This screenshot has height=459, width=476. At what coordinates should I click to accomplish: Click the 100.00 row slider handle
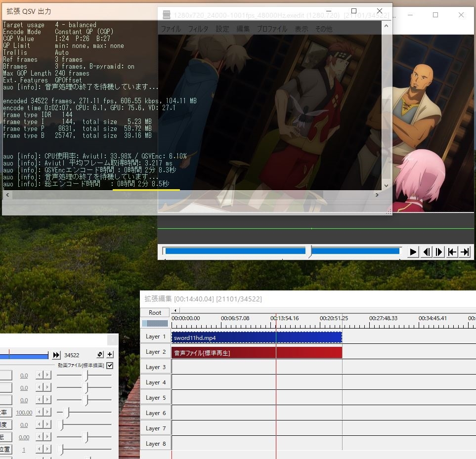pyautogui.click(x=68, y=413)
